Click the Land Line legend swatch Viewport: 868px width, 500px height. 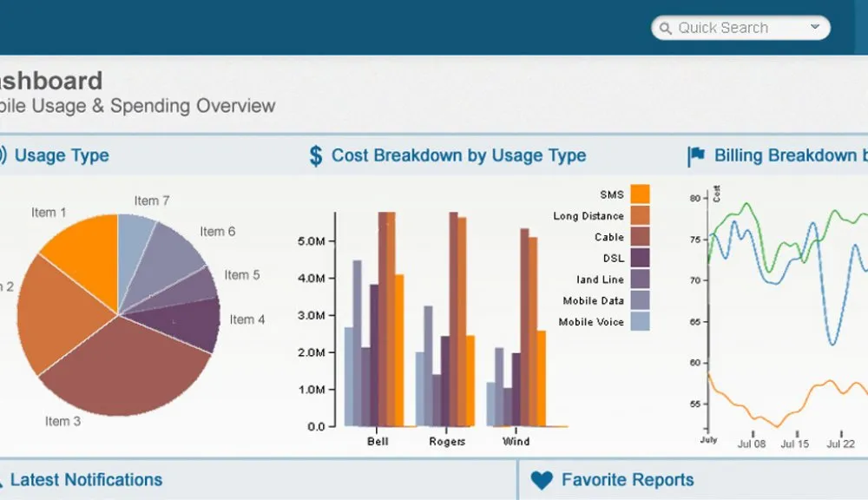pyautogui.click(x=640, y=279)
